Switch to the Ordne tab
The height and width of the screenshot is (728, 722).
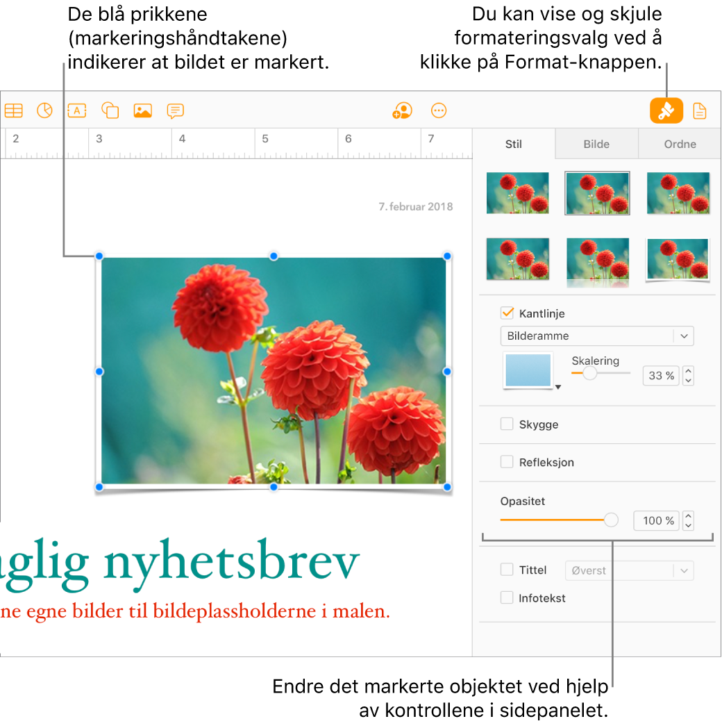(680, 144)
